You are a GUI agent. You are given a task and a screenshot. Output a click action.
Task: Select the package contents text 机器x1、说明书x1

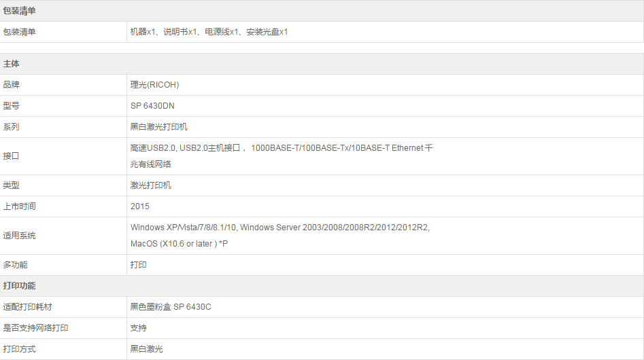pyautogui.click(x=209, y=32)
